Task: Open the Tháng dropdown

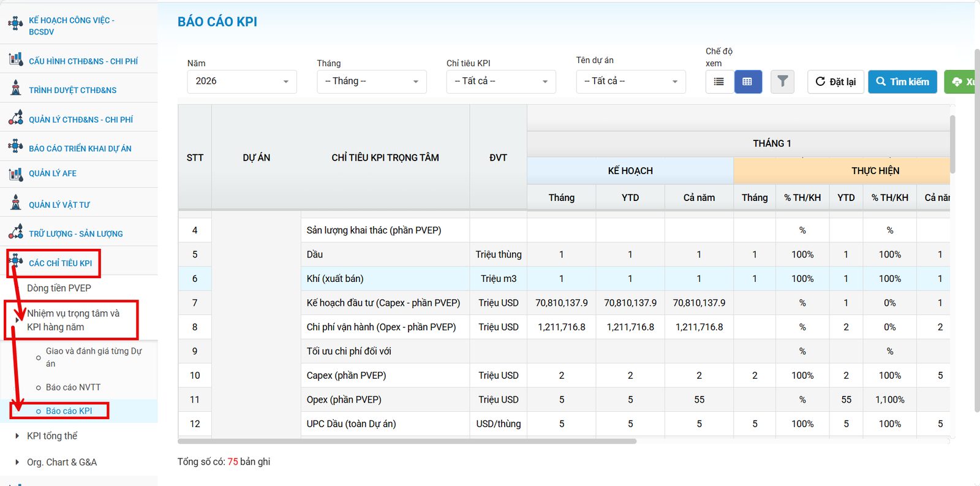Action: coord(372,82)
